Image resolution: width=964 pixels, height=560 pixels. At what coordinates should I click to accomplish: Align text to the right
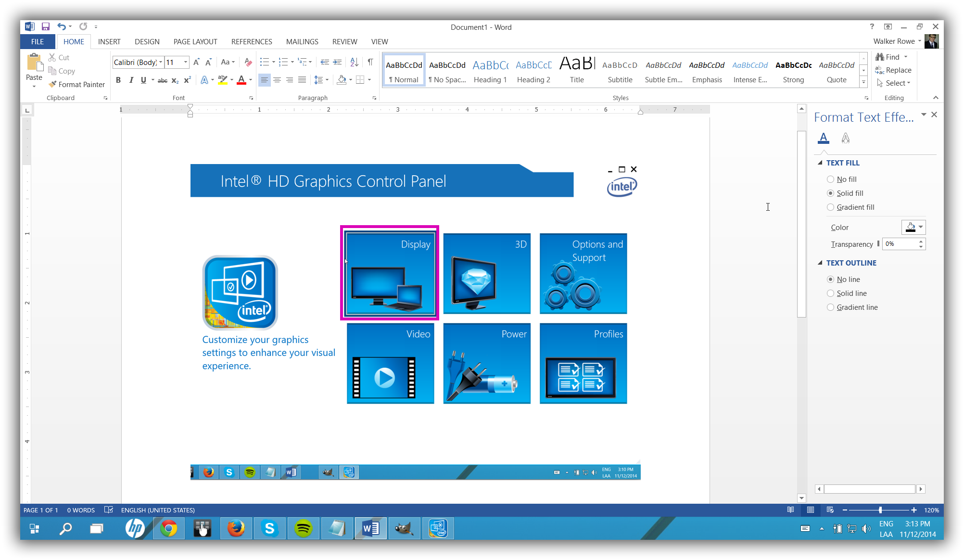click(290, 80)
